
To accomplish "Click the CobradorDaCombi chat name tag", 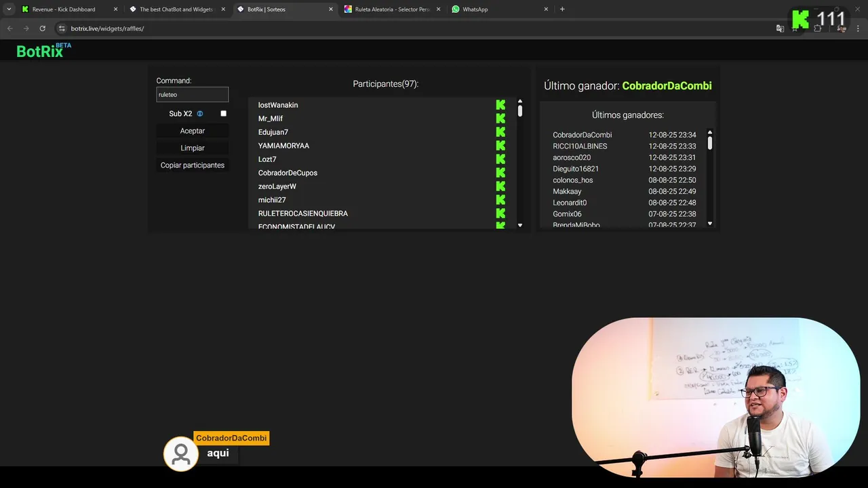I will click(231, 439).
